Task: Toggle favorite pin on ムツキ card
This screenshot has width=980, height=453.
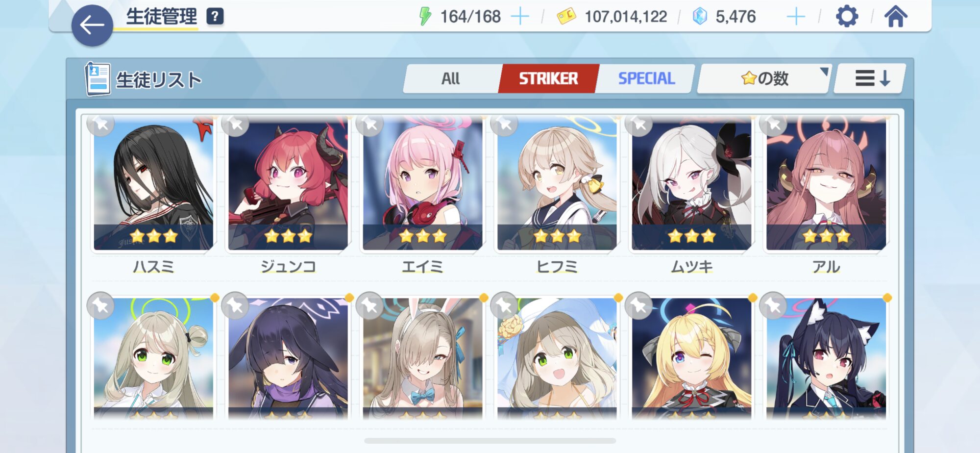Action: point(638,125)
